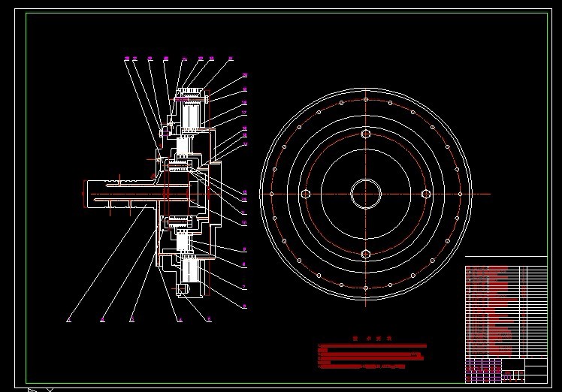The width and height of the screenshot is (562, 392).
Task: Click the red technical requirements notes block
Action: tap(372, 357)
